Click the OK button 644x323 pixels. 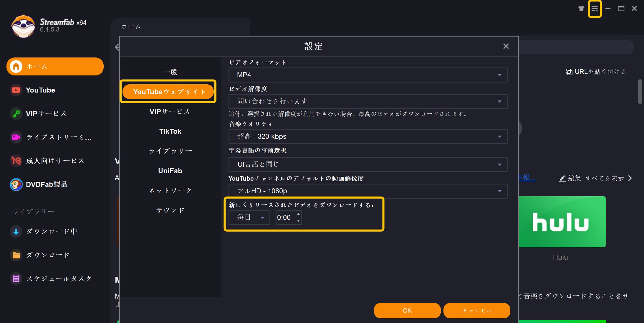(407, 311)
